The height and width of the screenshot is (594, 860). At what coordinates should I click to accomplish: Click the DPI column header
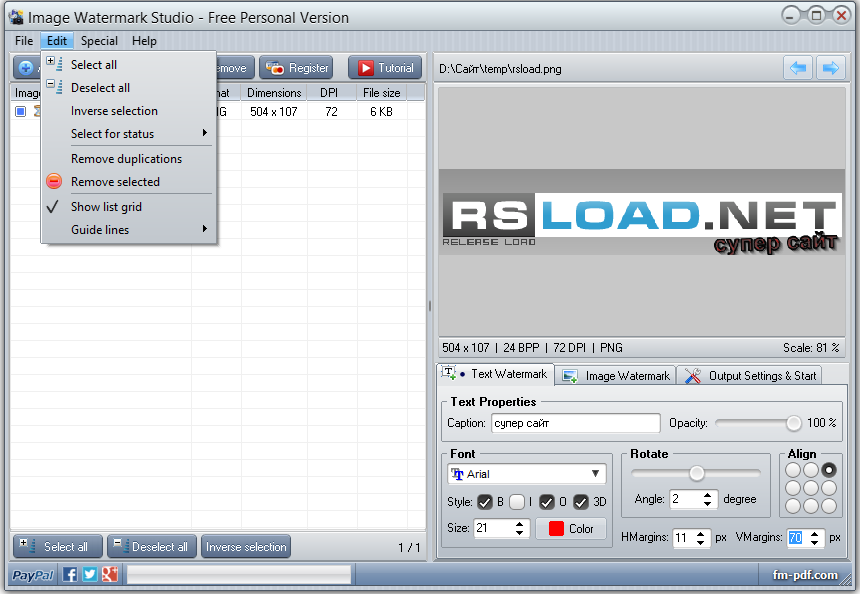pyautogui.click(x=331, y=92)
